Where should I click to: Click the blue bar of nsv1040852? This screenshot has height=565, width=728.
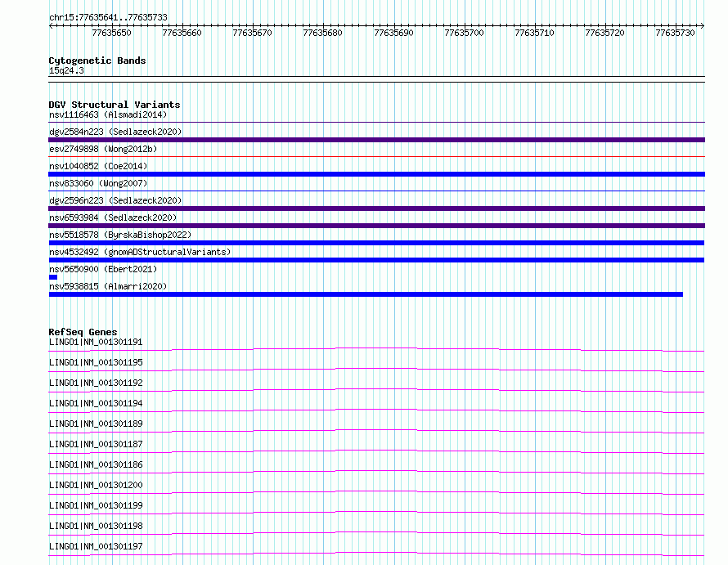376,174
